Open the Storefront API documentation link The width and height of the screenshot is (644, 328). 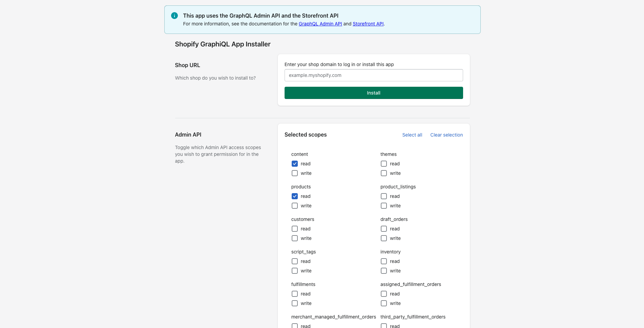pos(368,24)
